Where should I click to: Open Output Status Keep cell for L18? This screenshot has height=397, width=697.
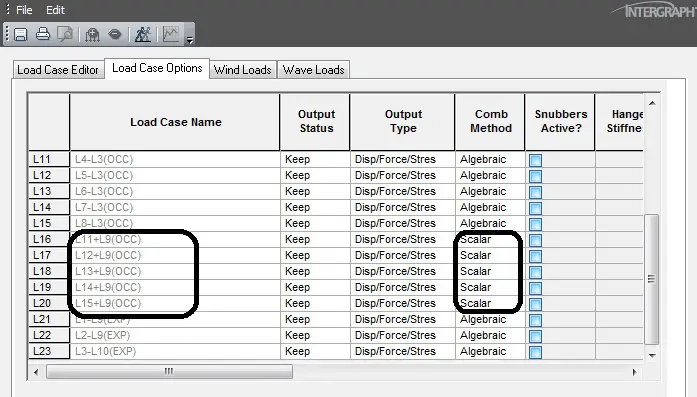pyautogui.click(x=315, y=271)
